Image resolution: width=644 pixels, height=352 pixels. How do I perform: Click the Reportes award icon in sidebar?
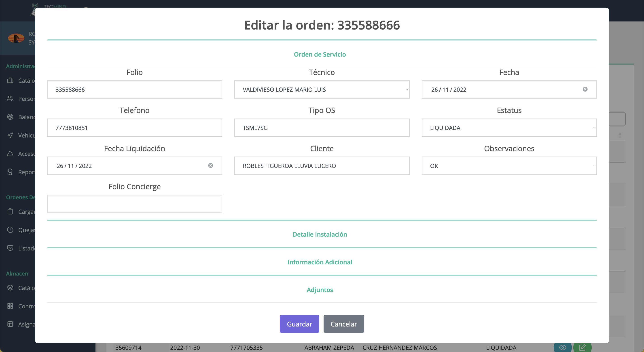tap(10, 172)
